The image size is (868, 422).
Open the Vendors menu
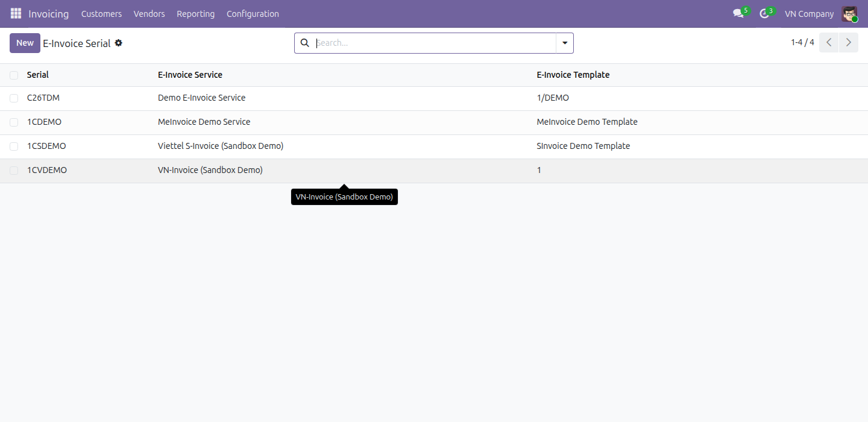tap(149, 13)
